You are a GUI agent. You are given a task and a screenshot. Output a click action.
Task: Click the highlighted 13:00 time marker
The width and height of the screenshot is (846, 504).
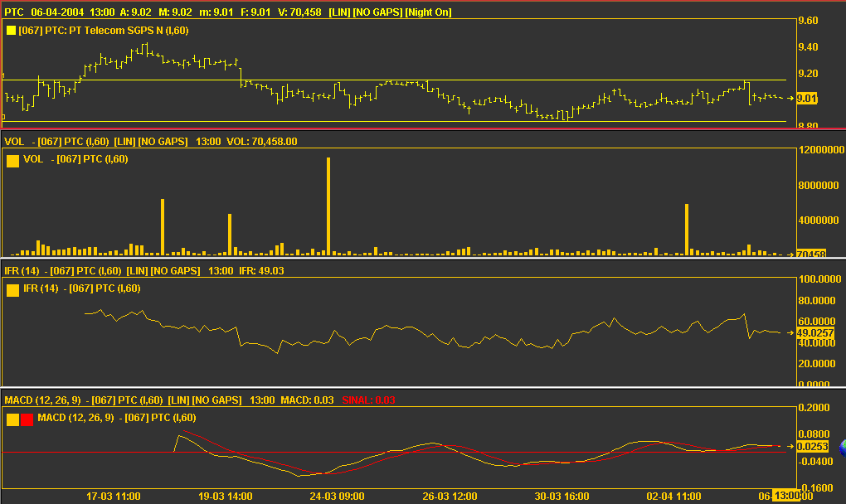(786, 496)
